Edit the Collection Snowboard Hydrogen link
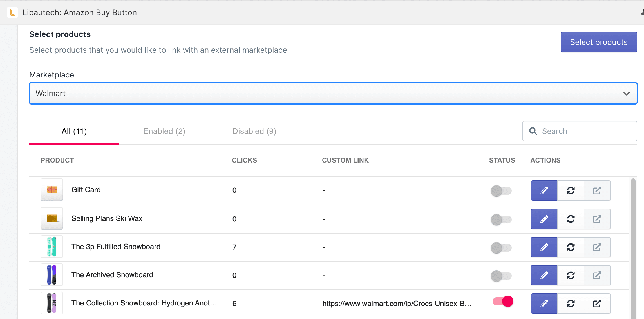 [x=544, y=304]
